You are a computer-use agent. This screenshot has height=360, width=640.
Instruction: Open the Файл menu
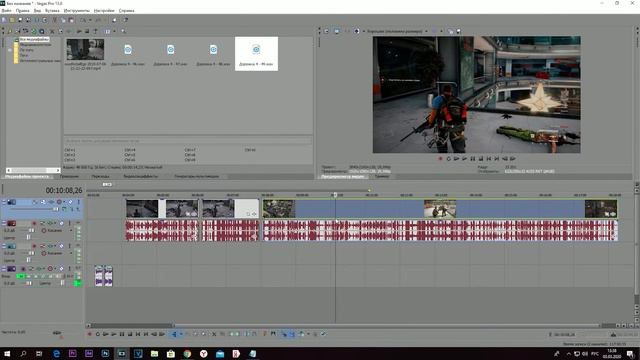point(7,11)
